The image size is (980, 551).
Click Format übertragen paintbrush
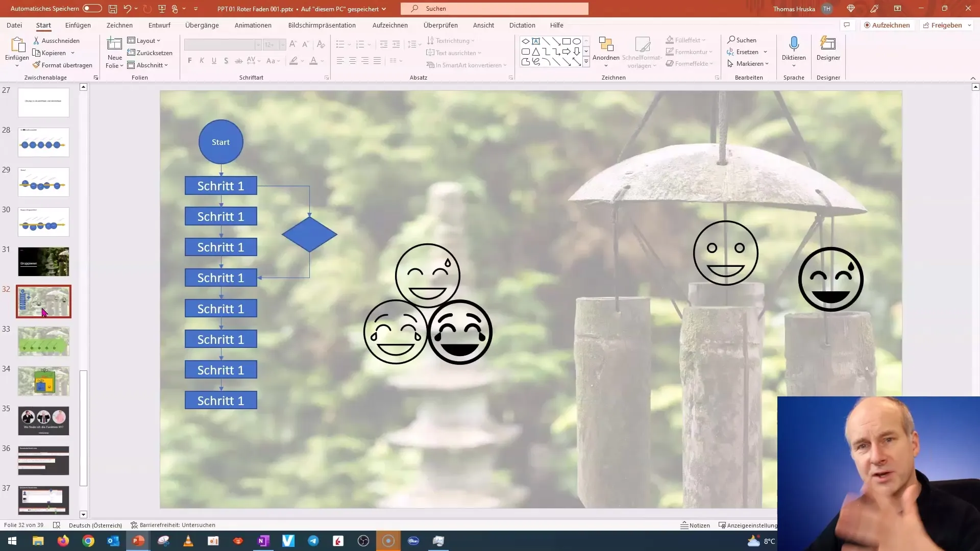pyautogui.click(x=62, y=65)
